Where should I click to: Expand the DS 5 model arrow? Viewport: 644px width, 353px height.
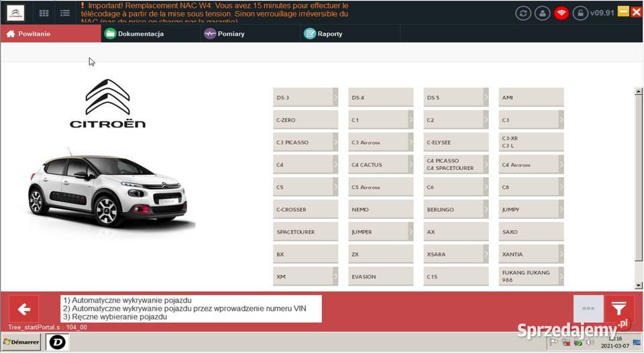point(486,97)
